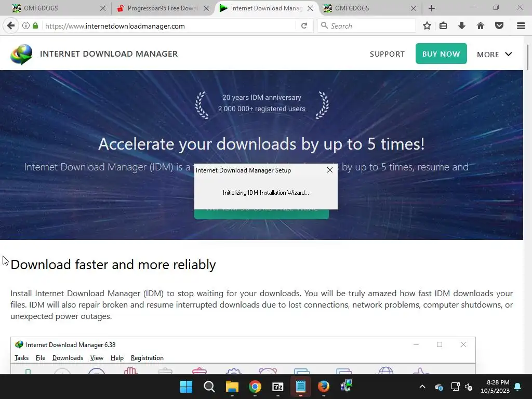
Task: Open site information icon in address bar
Action: pos(26,26)
